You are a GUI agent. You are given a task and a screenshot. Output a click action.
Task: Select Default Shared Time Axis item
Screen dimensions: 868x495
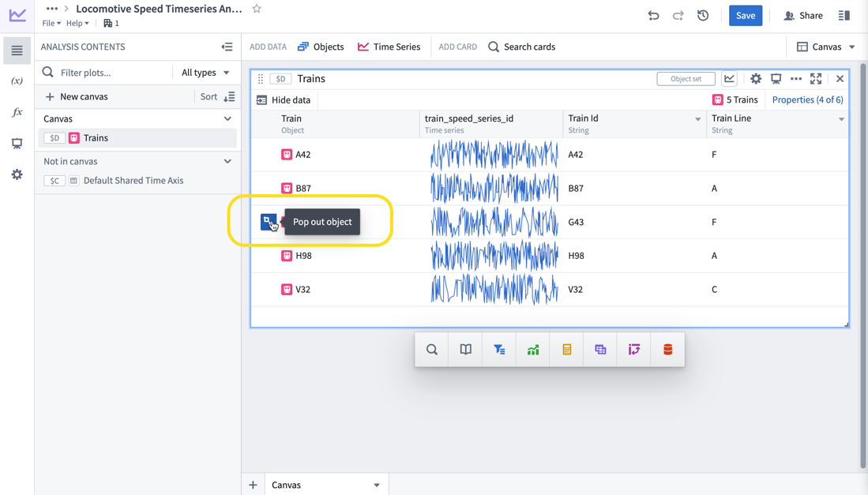(x=137, y=181)
